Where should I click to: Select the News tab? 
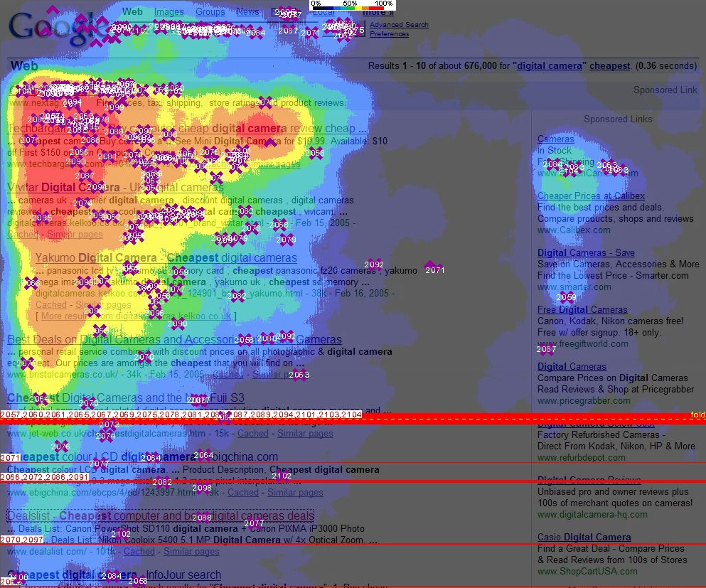coord(247,11)
